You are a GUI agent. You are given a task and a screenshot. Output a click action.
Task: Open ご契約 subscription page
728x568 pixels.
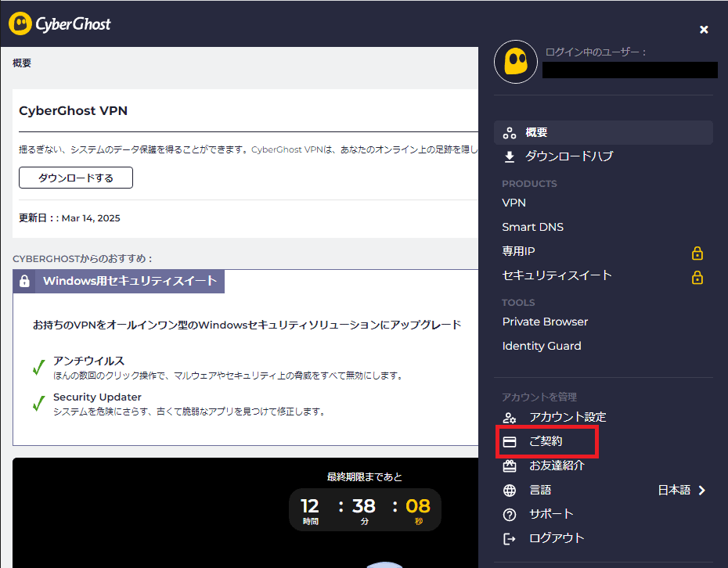click(x=546, y=440)
